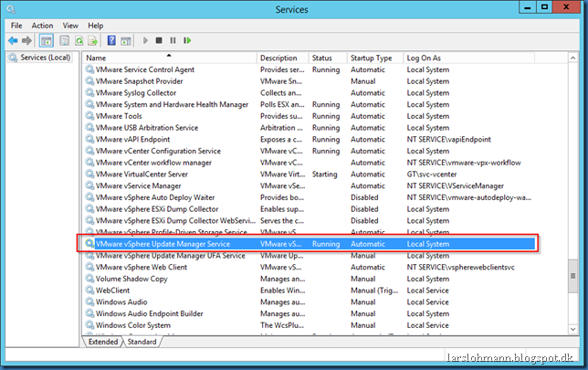Click the gear icon of Volume Shadow Copy
The height and width of the screenshot is (370, 588).
pyautogui.click(x=89, y=279)
